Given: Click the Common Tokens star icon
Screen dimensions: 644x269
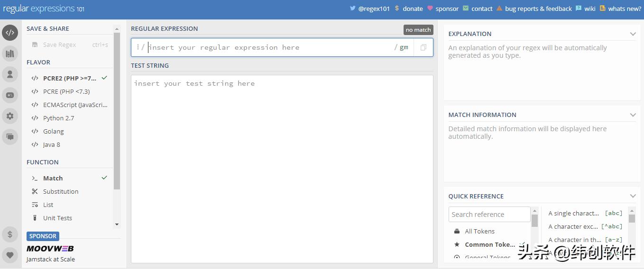Looking at the screenshot, I should coord(457,245).
